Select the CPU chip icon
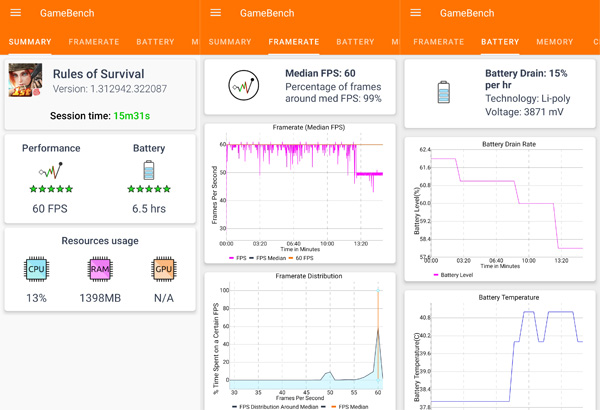The width and height of the screenshot is (600, 410). tap(36, 268)
